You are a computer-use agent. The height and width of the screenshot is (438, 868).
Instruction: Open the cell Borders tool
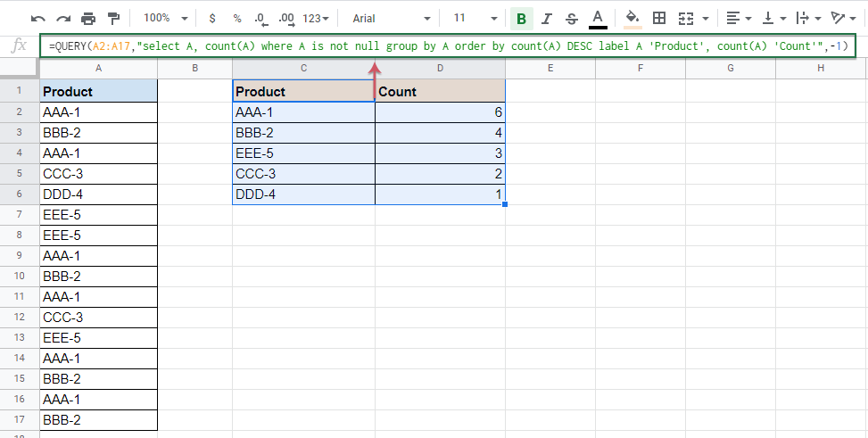point(659,18)
